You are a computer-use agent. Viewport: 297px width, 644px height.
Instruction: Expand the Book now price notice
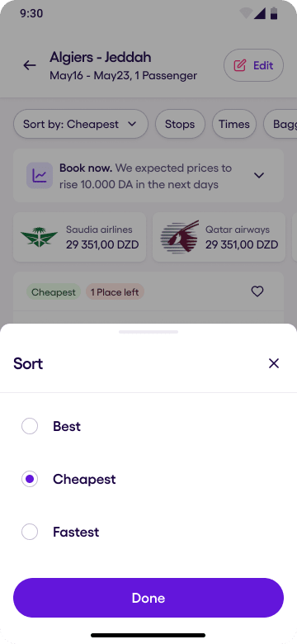click(x=259, y=176)
